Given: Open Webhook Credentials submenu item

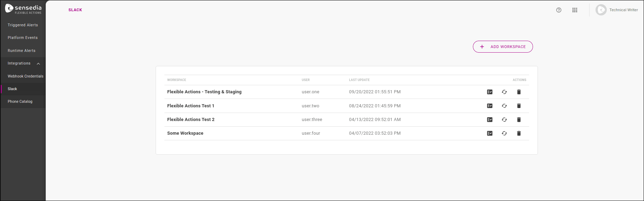Looking at the screenshot, I should coord(26,76).
